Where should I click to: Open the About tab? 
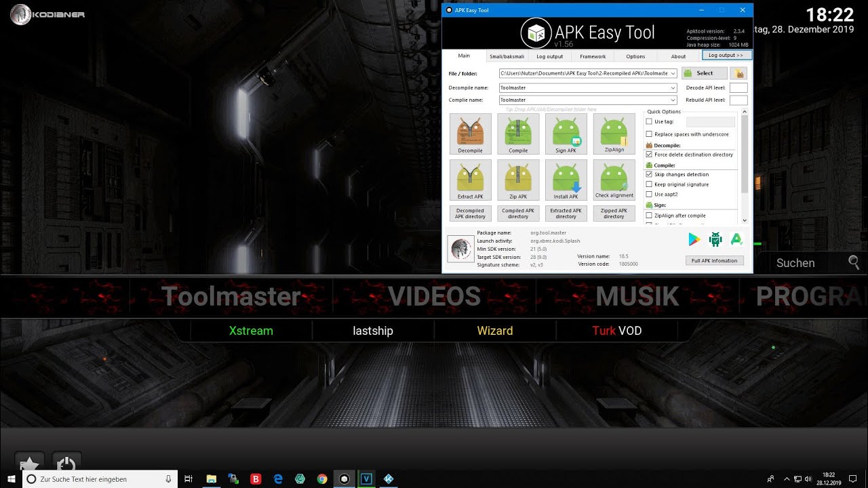pyautogui.click(x=678, y=56)
